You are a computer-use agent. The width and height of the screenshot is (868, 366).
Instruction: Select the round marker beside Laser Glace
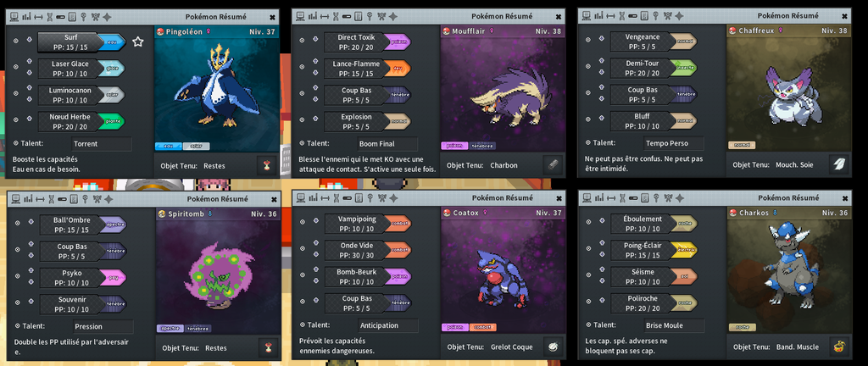pos(16,68)
